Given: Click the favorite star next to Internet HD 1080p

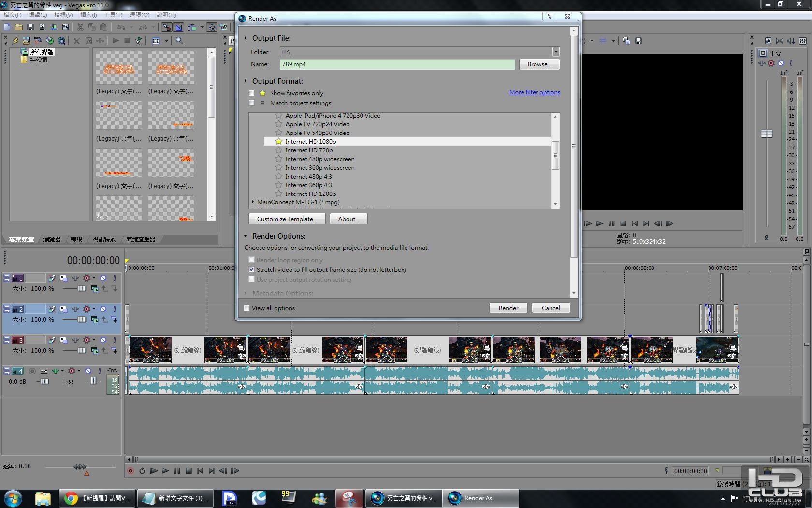Looking at the screenshot, I should click(279, 141).
